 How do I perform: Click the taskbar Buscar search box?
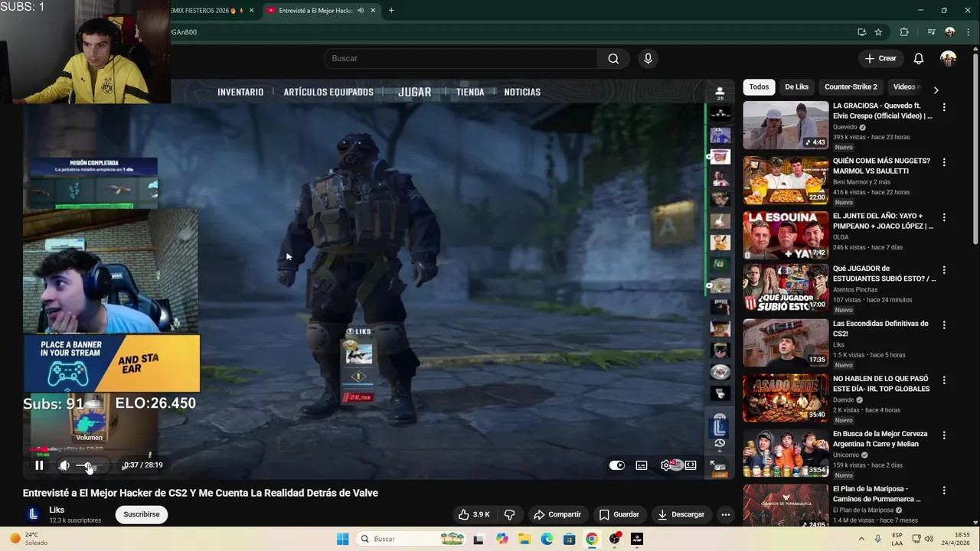412,539
